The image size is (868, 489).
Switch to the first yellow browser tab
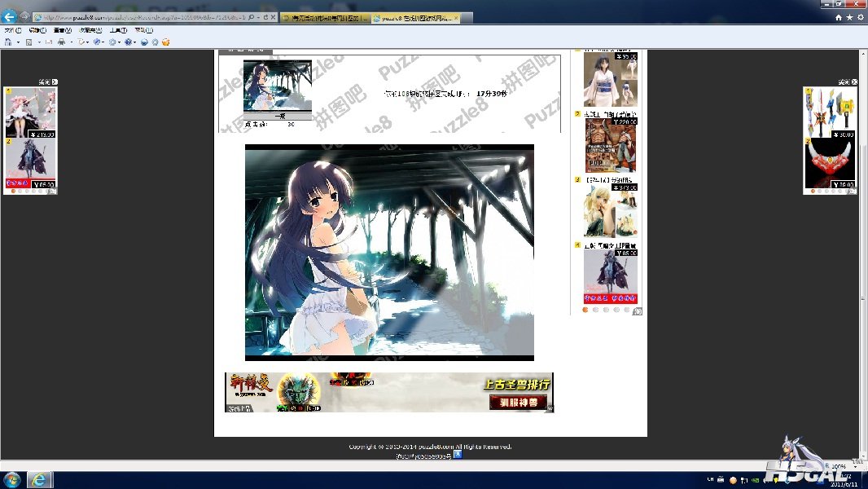pyautogui.click(x=326, y=18)
